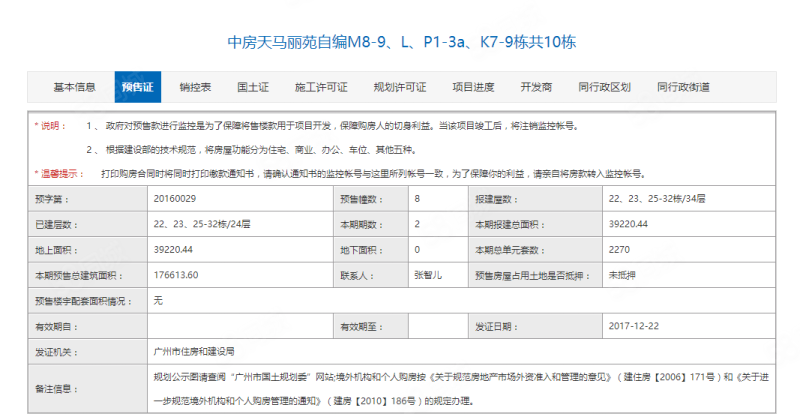
Task: Click the red 说明 heading
Action: click(51, 126)
